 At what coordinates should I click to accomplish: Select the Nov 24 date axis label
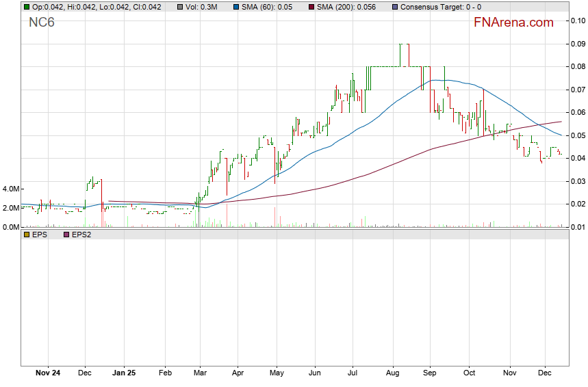click(47, 373)
